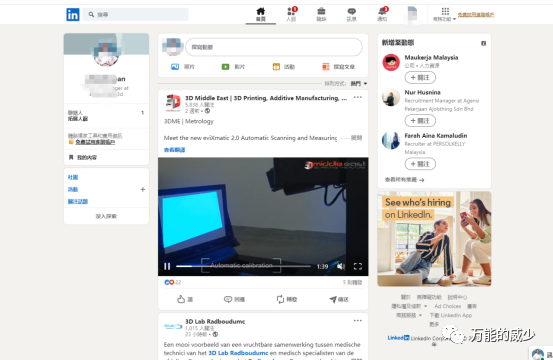The height and width of the screenshot is (360, 553).
Task: View all recommendations link with arrow
Action: coord(404,180)
